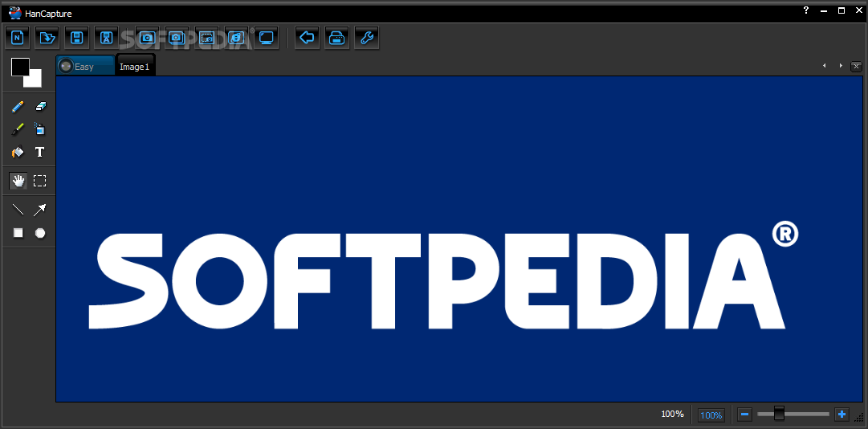Click the white 100% zoom level text

pos(672,414)
